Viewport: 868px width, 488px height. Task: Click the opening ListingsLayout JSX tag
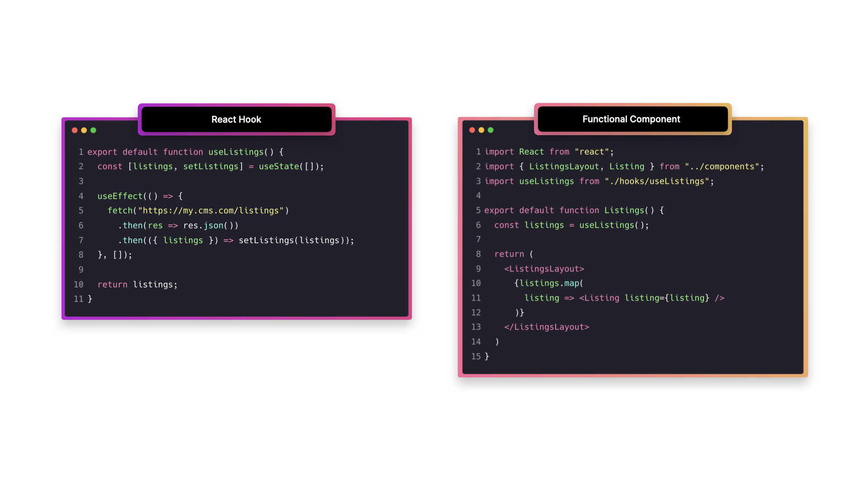pyautogui.click(x=544, y=269)
